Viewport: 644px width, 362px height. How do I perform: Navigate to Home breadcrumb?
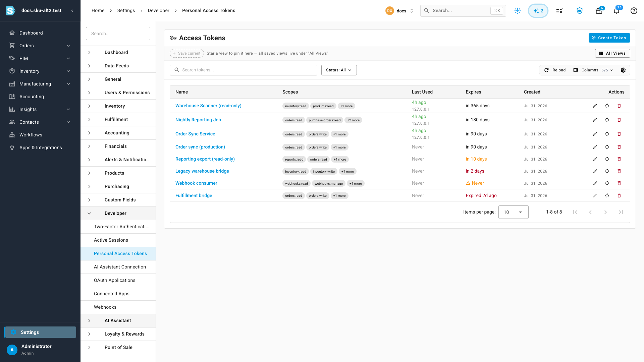point(98,11)
